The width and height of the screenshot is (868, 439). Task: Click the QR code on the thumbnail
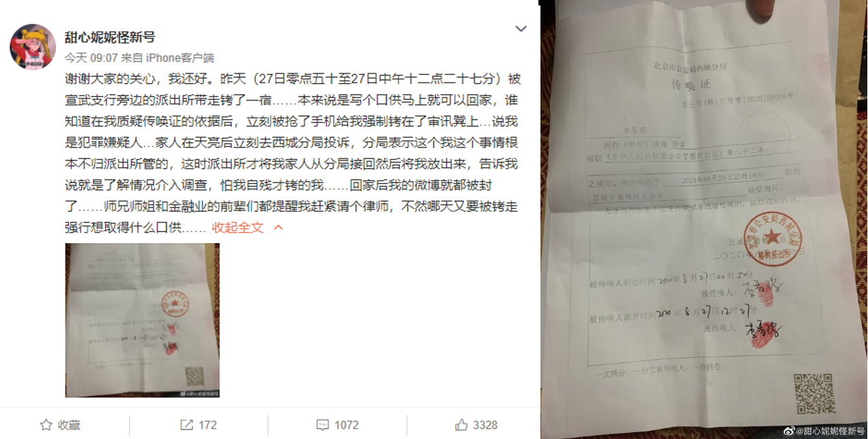[194, 376]
